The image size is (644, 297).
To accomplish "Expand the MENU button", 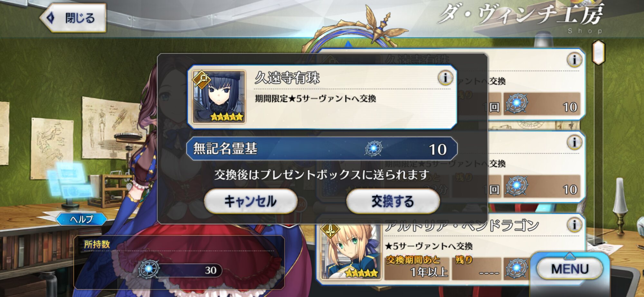I will click(x=570, y=269).
